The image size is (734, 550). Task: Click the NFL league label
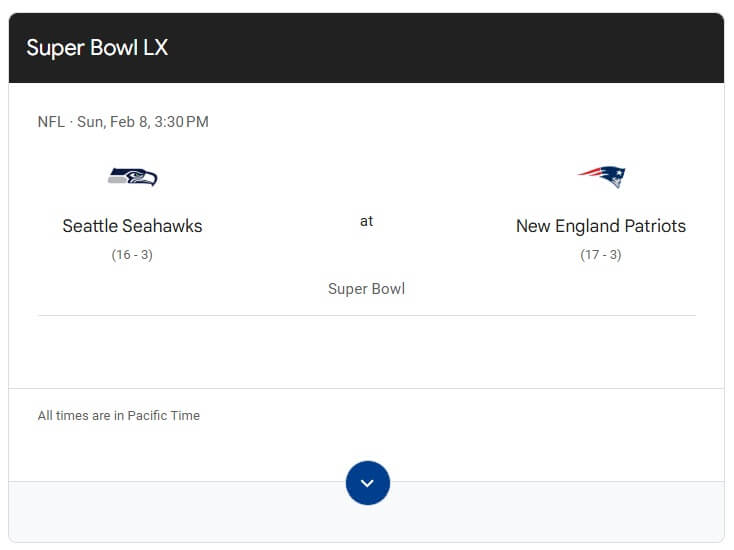51,122
